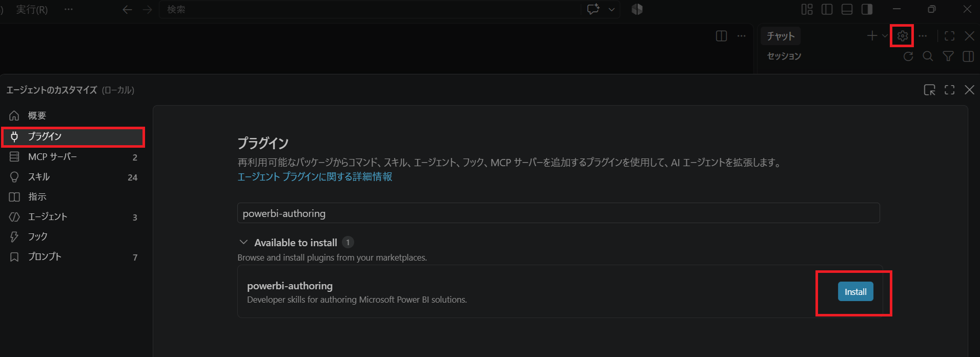The height and width of the screenshot is (357, 980).
Task: Collapse the Available to install section
Action: tap(244, 242)
